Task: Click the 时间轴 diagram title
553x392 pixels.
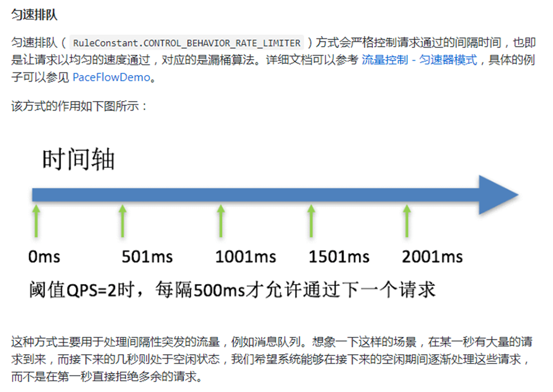Action: [x=78, y=159]
